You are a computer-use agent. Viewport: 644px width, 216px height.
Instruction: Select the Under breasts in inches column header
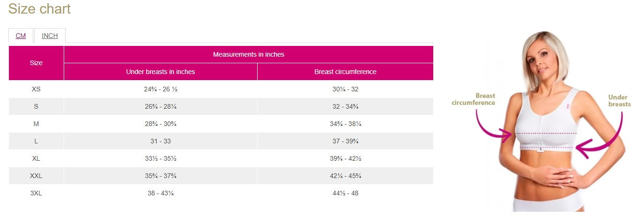[x=160, y=72]
